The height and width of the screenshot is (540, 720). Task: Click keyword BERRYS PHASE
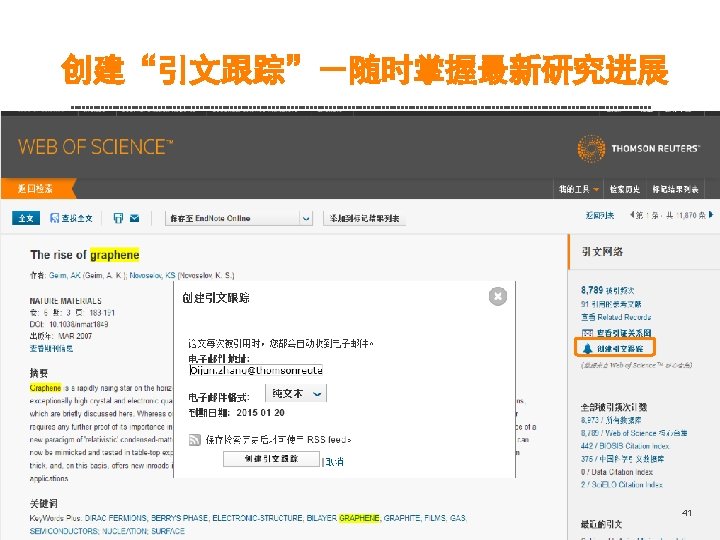[179, 518]
